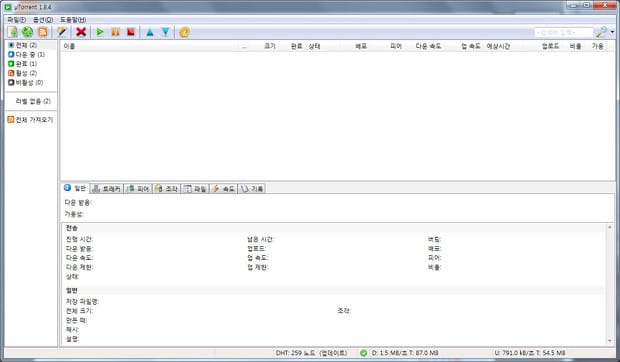Click inside the toolbar search field
The image size is (620, 362).
tap(563, 32)
